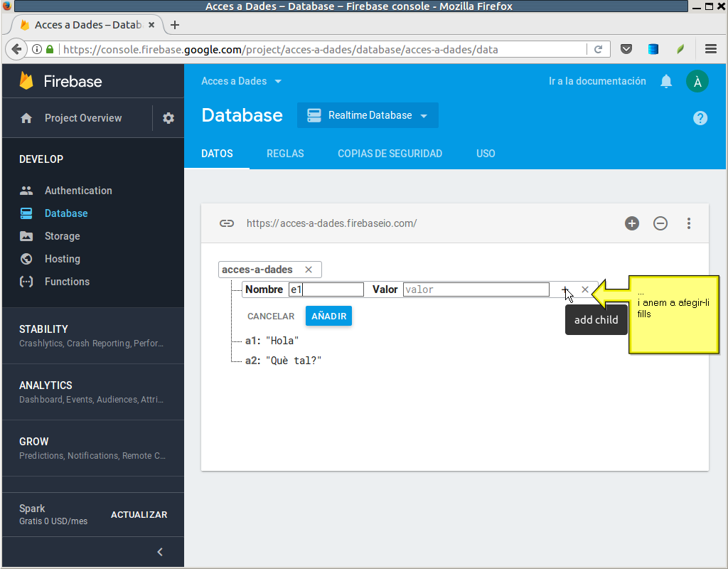
Task: Remove the new e1 row with X
Action: tap(585, 289)
